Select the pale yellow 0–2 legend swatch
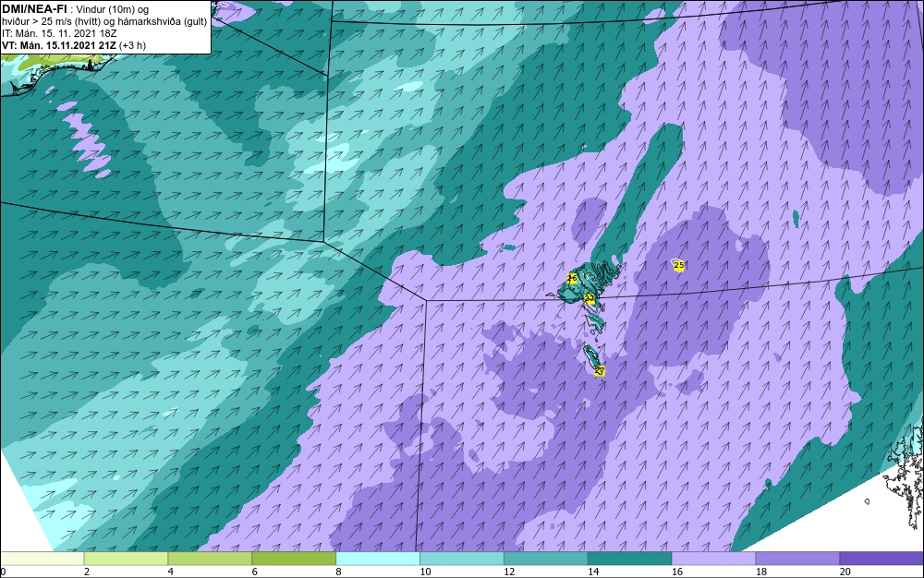924x578 pixels. [x=43, y=559]
